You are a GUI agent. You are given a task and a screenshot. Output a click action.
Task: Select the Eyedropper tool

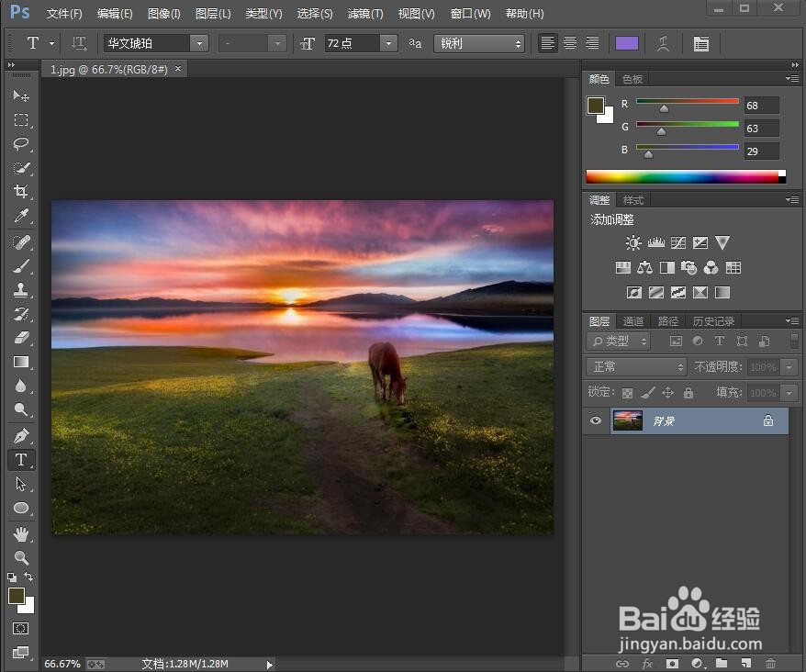pos(21,216)
